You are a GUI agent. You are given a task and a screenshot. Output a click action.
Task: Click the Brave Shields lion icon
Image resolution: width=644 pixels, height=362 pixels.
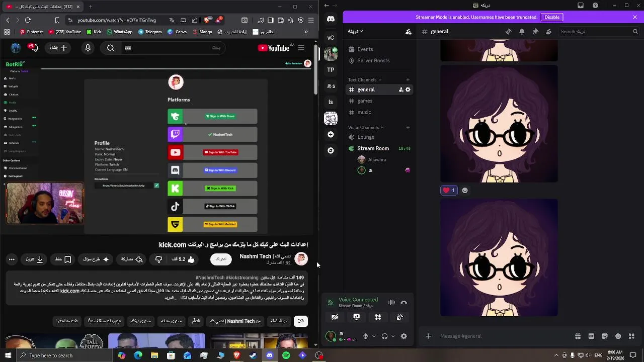pos(207,20)
